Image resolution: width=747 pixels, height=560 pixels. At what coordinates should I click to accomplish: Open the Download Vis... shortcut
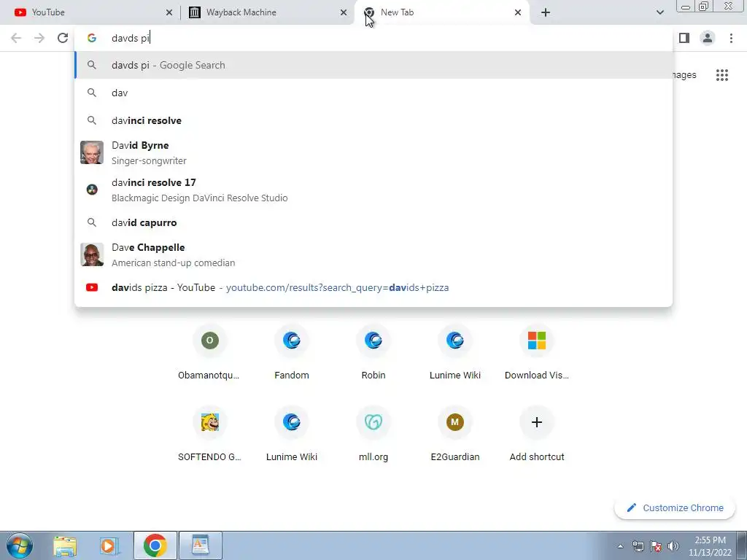coord(536,354)
